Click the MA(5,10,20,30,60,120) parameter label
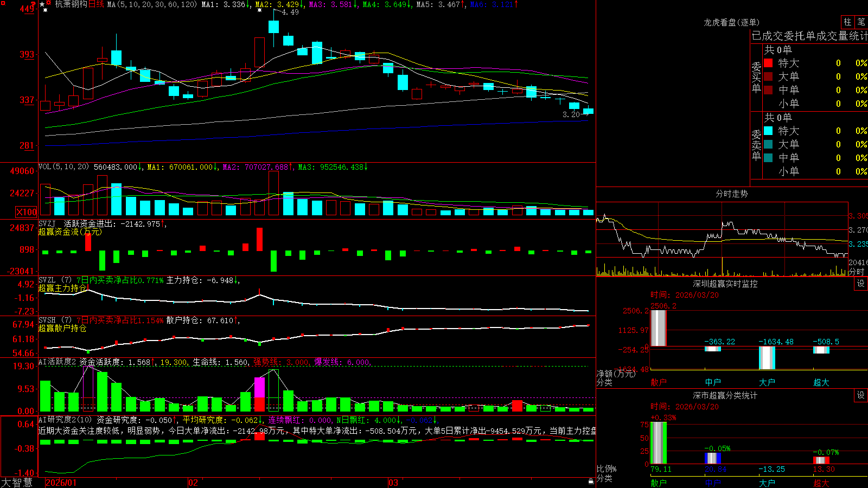This screenshot has width=868, height=488. tap(152, 4)
